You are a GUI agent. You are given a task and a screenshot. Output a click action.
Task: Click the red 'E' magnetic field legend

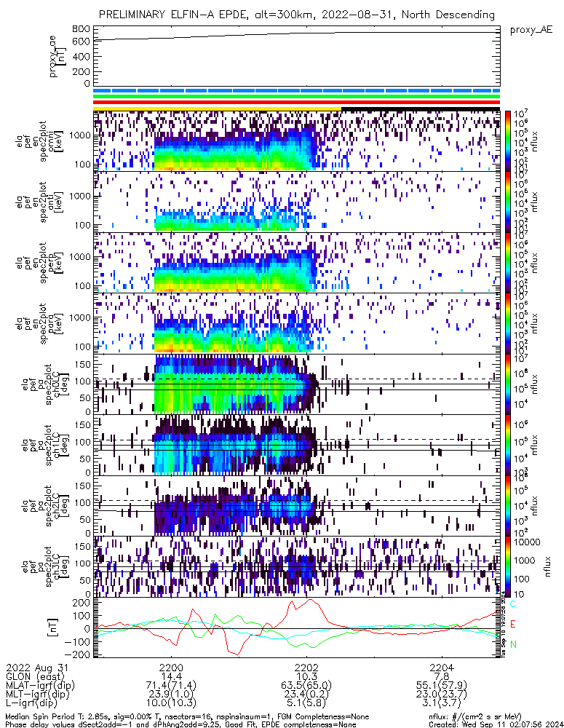513,624
